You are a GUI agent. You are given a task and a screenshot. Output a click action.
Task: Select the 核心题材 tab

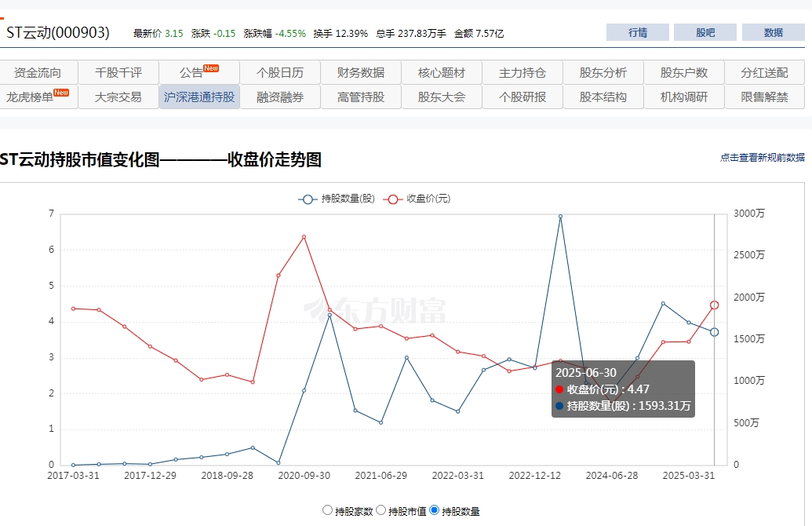[x=442, y=72]
